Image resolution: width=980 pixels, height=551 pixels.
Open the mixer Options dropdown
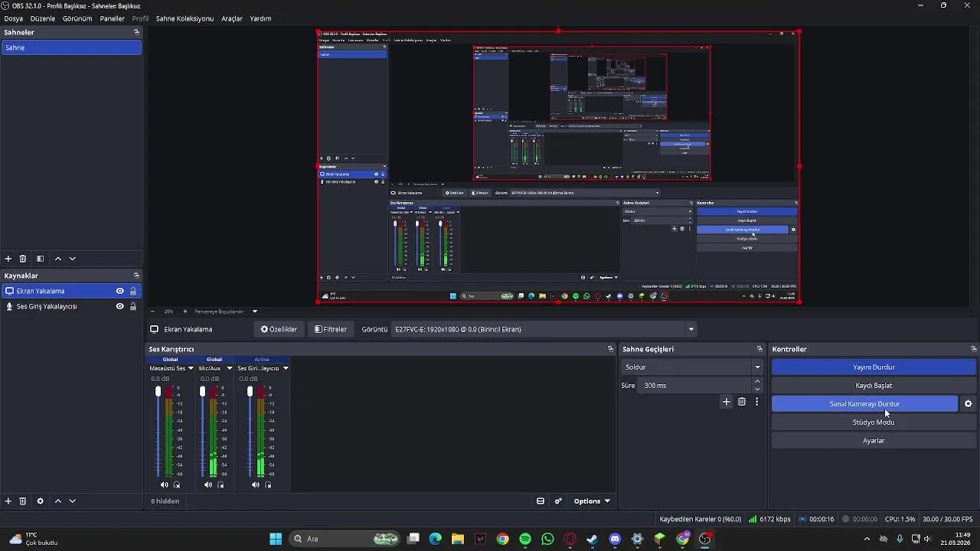tap(592, 501)
